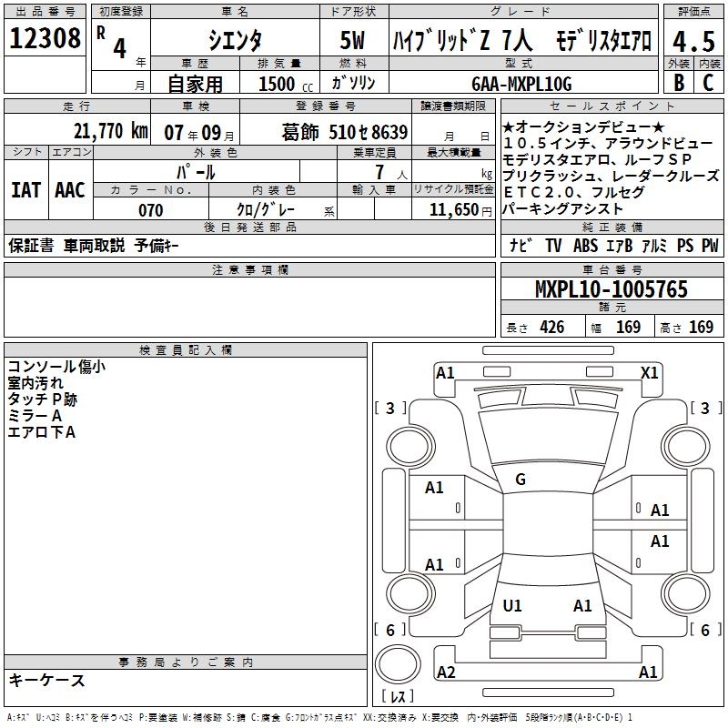Select lot number 12308
The width and height of the screenshot is (728, 728).
tap(45, 38)
